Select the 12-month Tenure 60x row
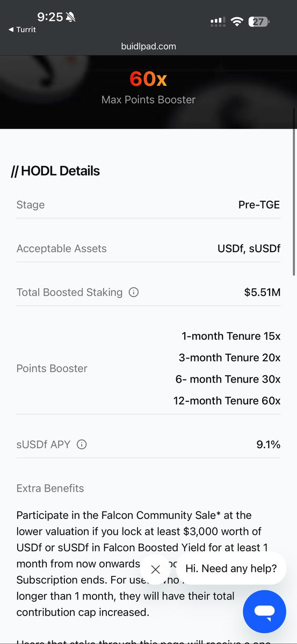Screen dimensions: 297x644 pos(227,400)
